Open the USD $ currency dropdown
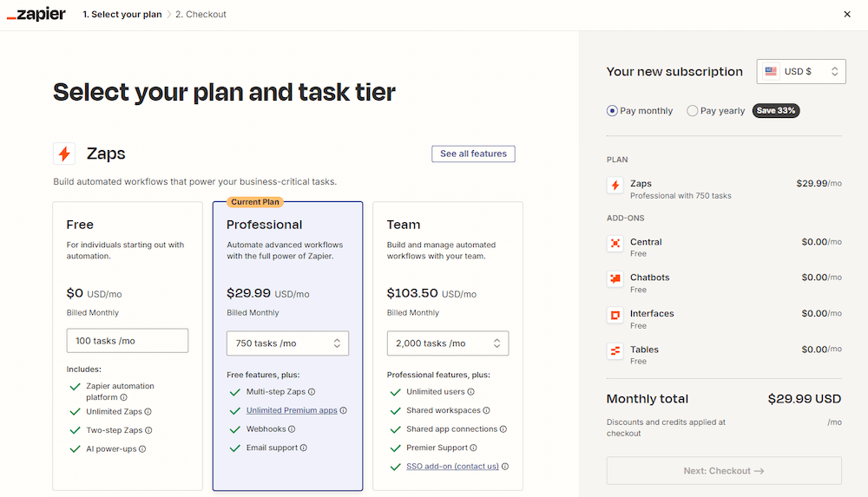The width and height of the screenshot is (868, 497). (x=801, y=71)
